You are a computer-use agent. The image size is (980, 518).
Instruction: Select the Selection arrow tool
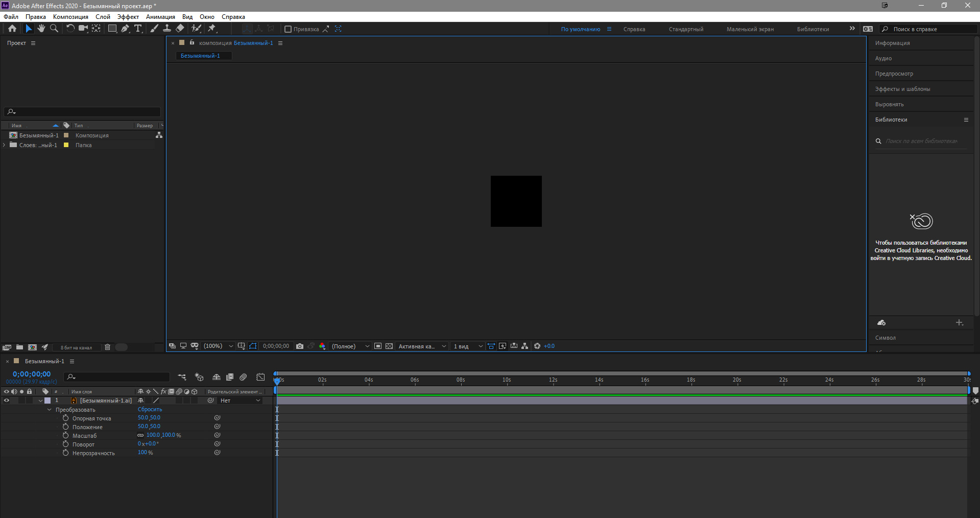[x=29, y=29]
